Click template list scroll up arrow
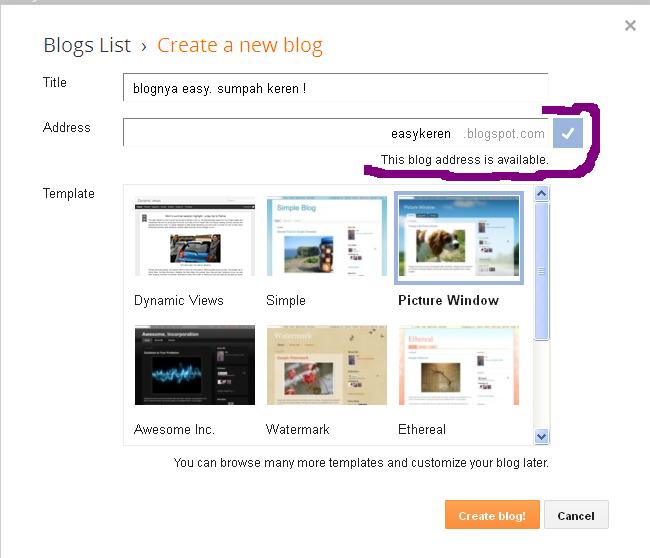 pyautogui.click(x=542, y=194)
